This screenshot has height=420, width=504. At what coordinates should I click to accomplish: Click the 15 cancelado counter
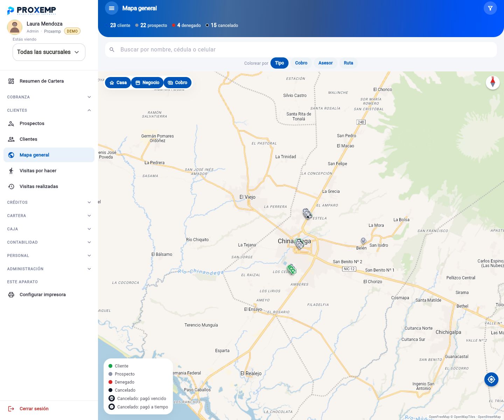click(x=222, y=25)
